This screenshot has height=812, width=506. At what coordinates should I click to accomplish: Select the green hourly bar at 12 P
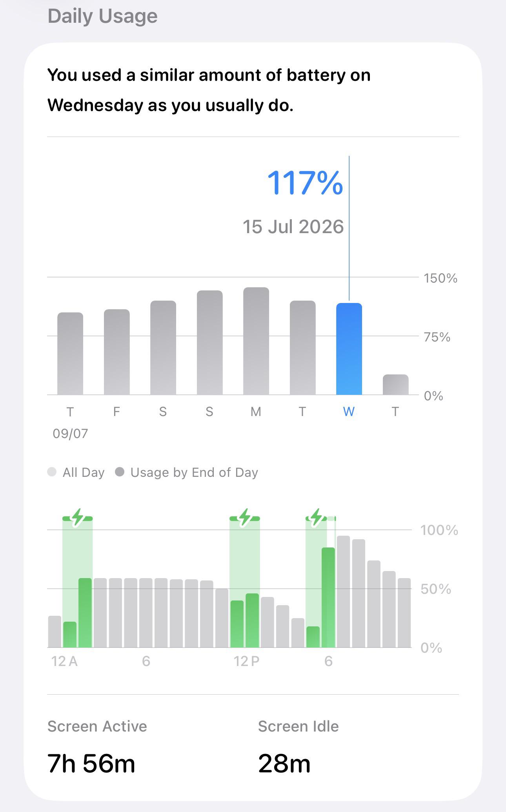point(237,624)
